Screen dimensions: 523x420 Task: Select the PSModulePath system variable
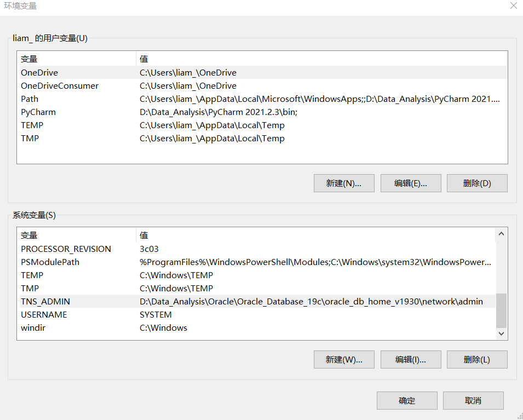pos(257,262)
